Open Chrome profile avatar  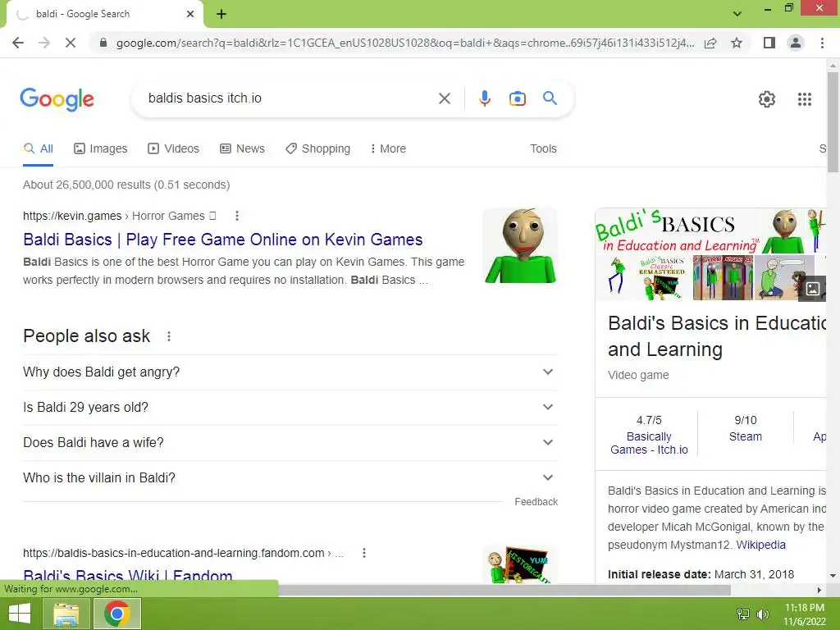click(x=796, y=43)
